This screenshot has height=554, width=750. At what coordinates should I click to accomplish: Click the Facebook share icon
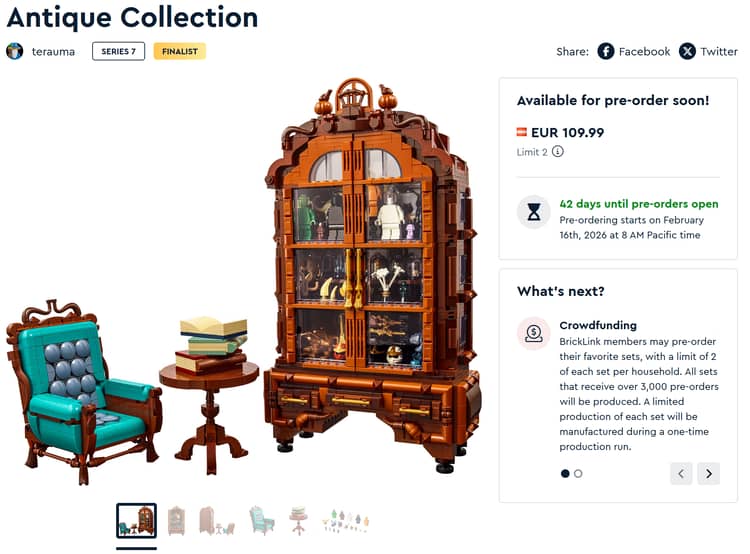point(606,51)
